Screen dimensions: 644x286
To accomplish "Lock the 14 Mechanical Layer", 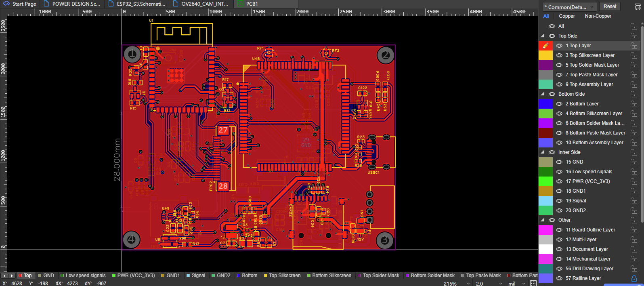I will tap(634, 259).
